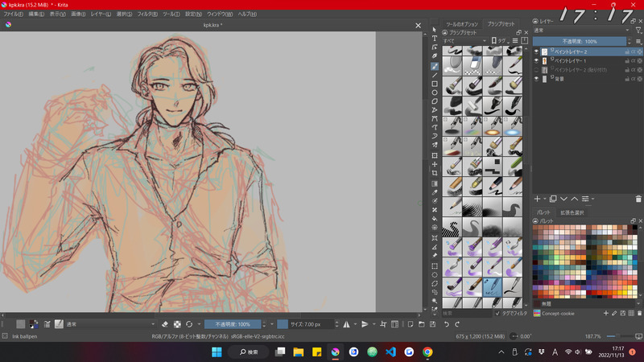Screen dimensions: 644x362
Task: Activate the Crop tool
Action: 435,173
